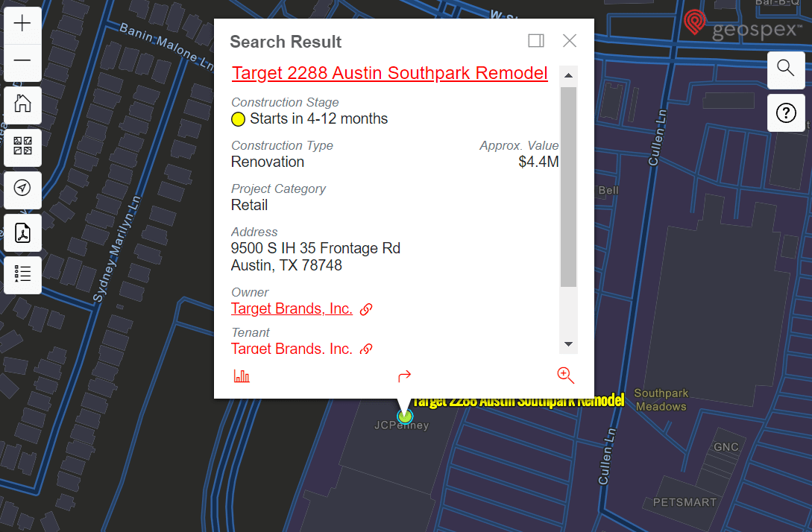The height and width of the screenshot is (532, 812).
Task: Click the share arrow icon in popup
Action: (404, 376)
